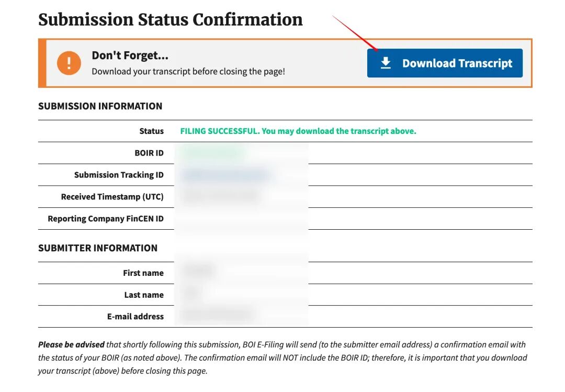Select the Submission Tracking ID label

(119, 175)
